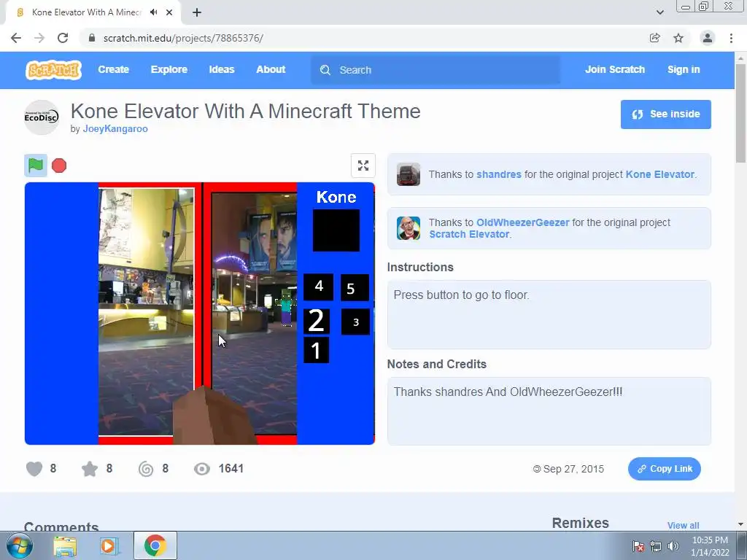Click the Sep 27, 2015 date text

tap(573, 469)
